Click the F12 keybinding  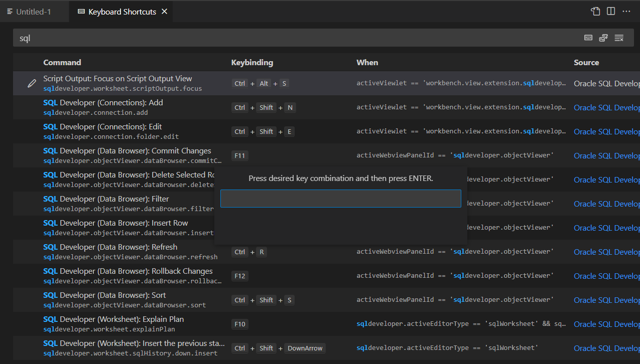coord(240,276)
